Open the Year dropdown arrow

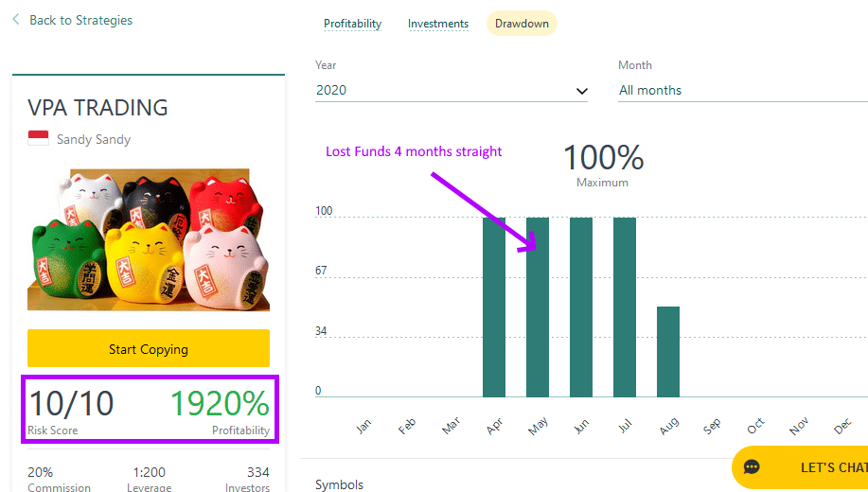point(581,91)
